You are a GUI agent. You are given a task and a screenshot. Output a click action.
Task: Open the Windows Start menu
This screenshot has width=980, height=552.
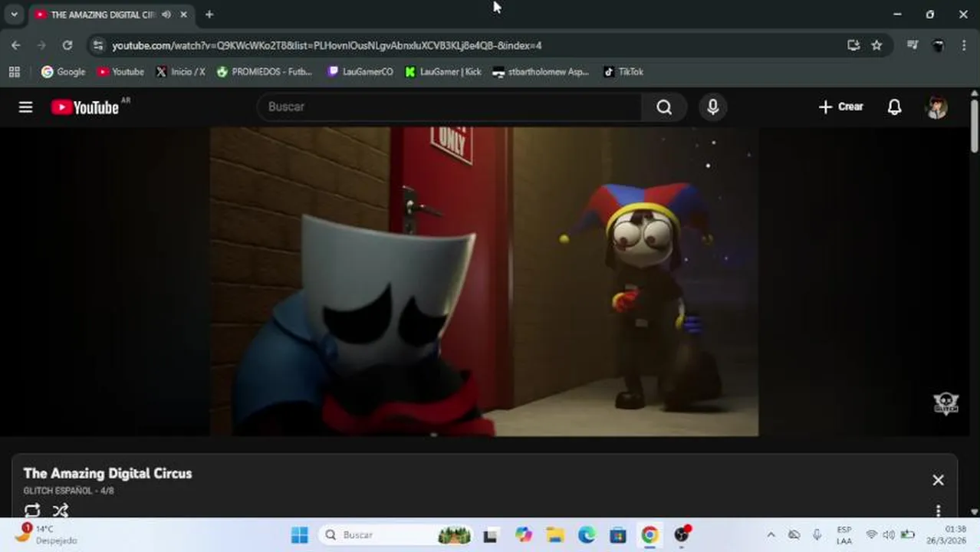(x=299, y=534)
